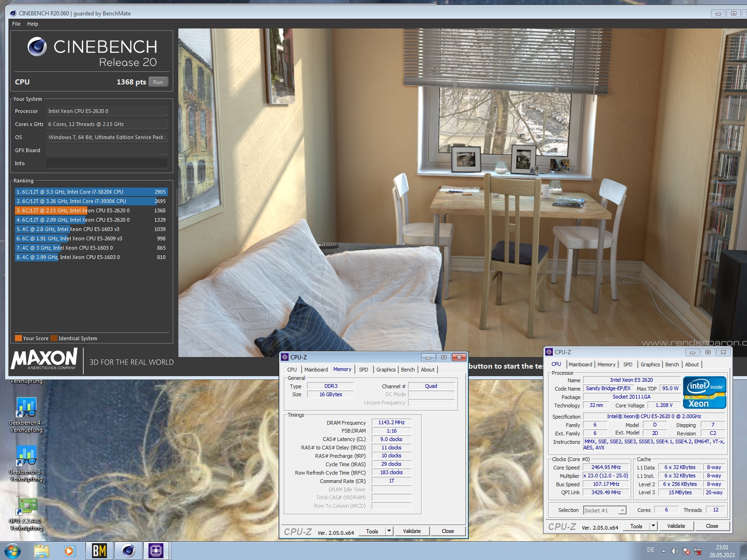Open the SPD tab in the right CPU-Z window

pos(628,364)
